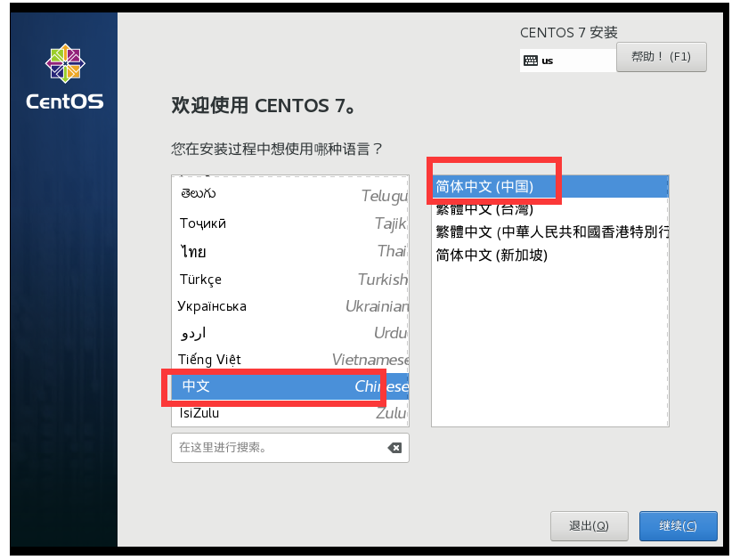
Task: Select 繁體中文 (台灣) locale
Action: pos(550,209)
